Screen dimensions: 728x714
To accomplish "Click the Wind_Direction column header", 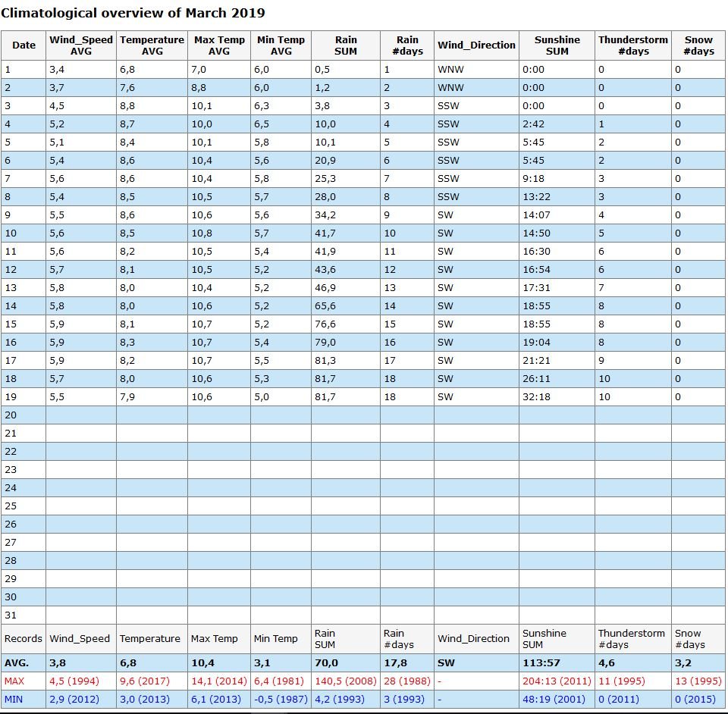I will click(476, 45).
